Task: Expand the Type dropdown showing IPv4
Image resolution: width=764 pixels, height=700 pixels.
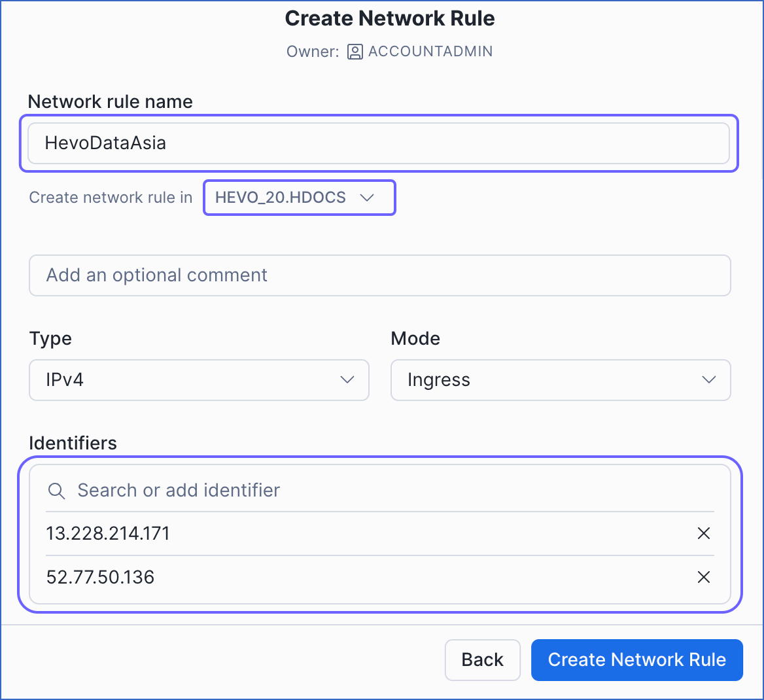Action: click(x=199, y=380)
